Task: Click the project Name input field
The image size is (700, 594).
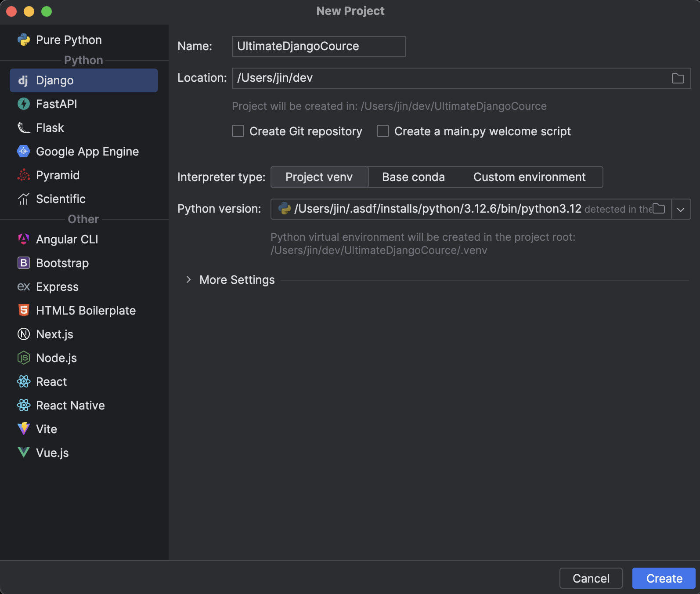Action: (x=319, y=47)
